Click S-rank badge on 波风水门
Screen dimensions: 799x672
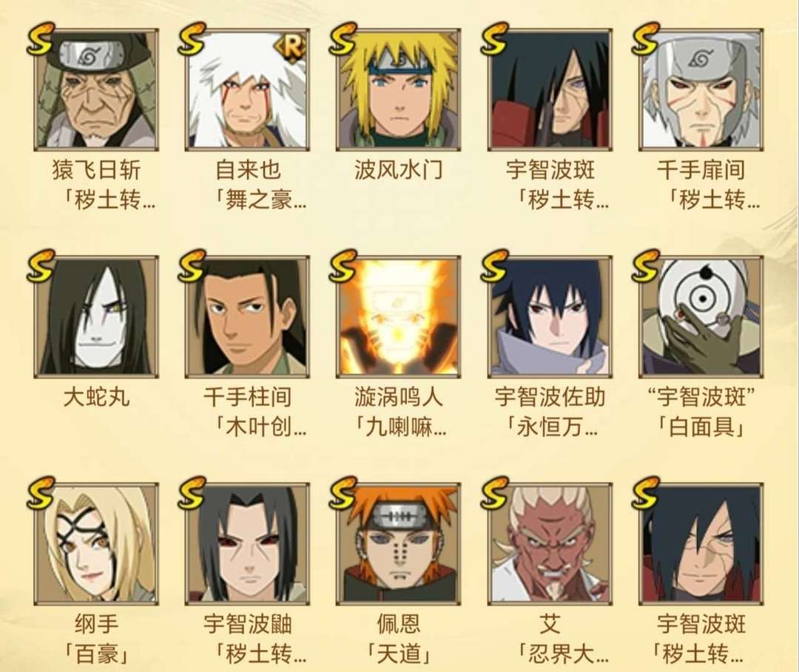point(343,38)
